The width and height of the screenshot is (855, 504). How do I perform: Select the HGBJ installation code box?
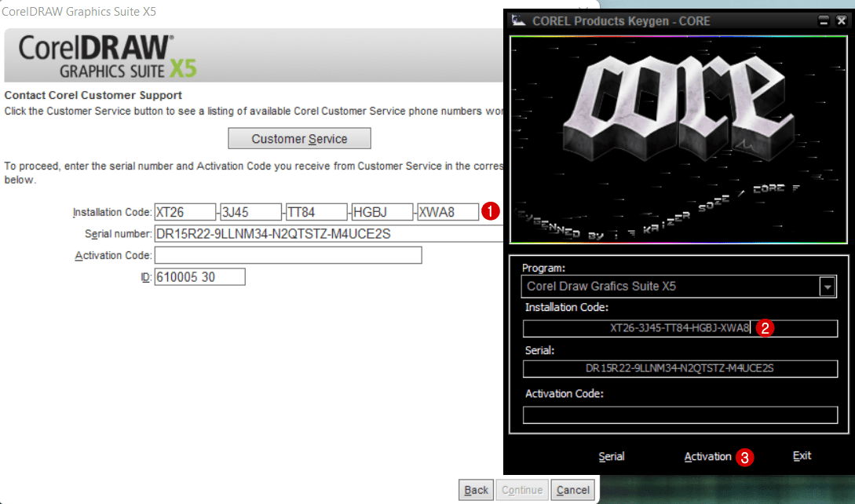pos(382,212)
